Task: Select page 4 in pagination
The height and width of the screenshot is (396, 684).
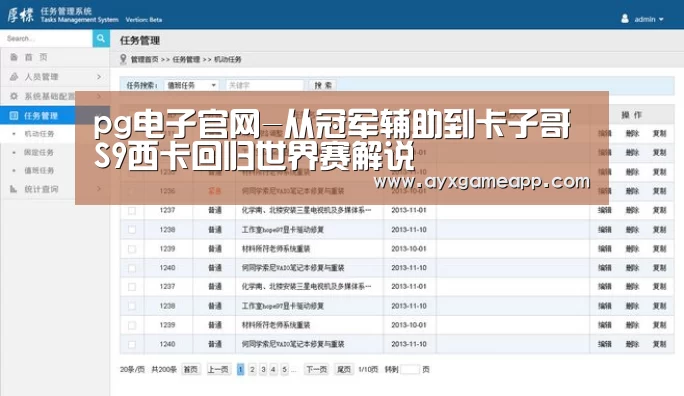Action: point(274,369)
